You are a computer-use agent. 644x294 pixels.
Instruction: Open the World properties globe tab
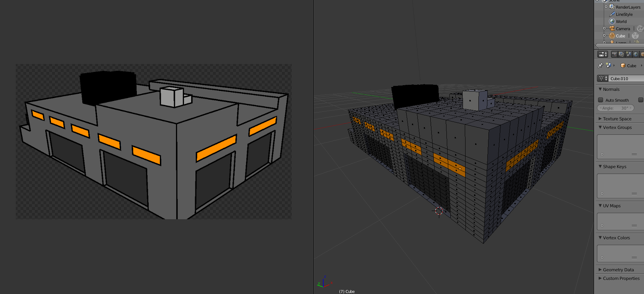(x=635, y=54)
